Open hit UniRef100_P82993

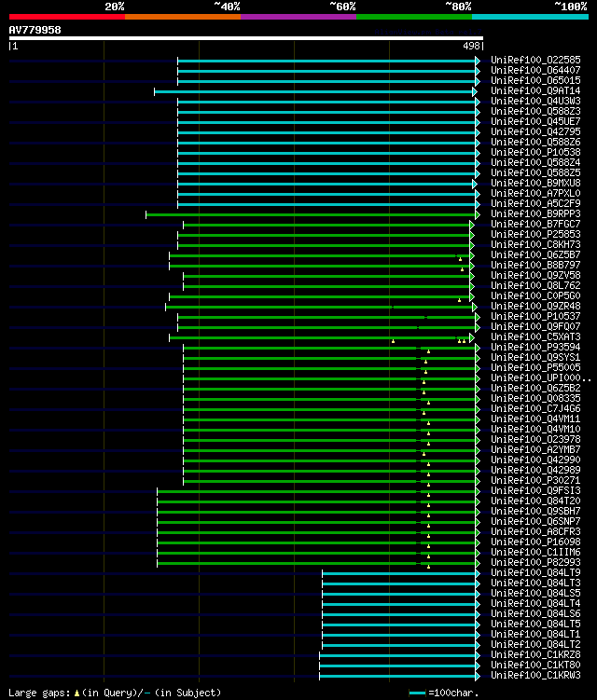point(535,563)
